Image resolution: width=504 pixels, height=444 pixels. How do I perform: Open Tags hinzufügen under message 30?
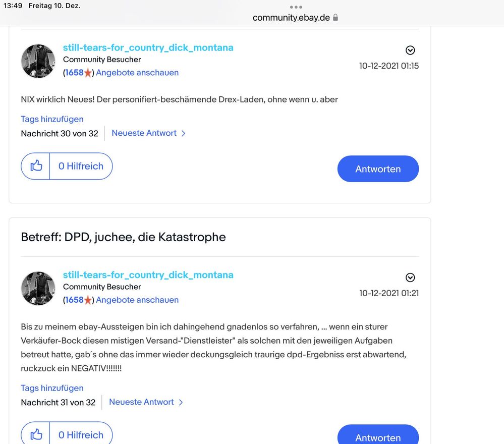tap(52, 119)
